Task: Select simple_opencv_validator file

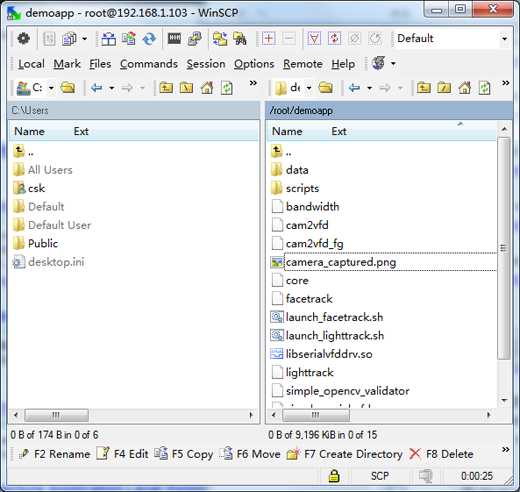Action: (340, 391)
